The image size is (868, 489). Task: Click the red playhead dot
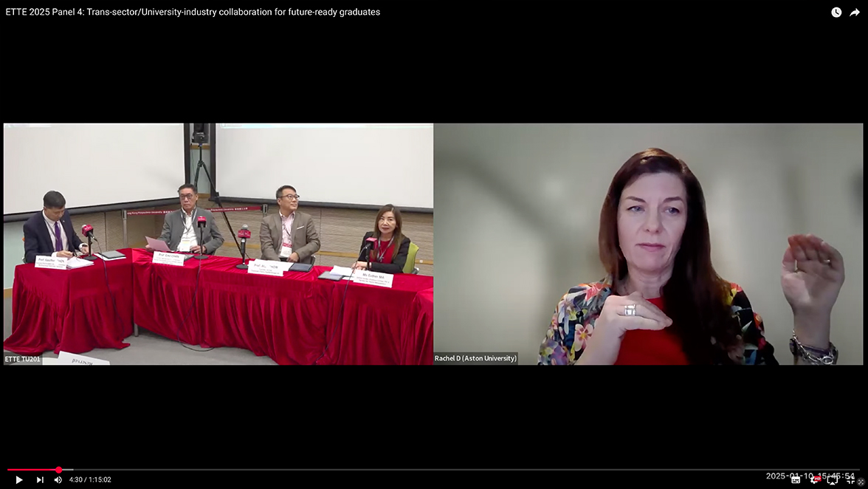tap(58, 470)
